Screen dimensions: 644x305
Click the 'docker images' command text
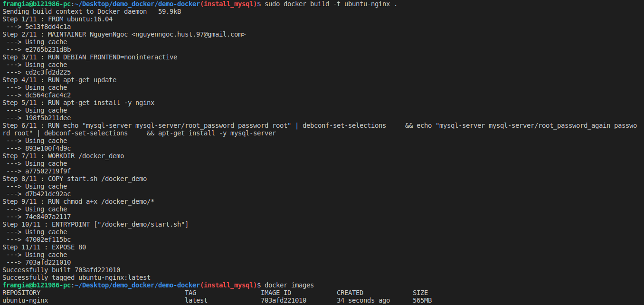[x=289, y=285]
